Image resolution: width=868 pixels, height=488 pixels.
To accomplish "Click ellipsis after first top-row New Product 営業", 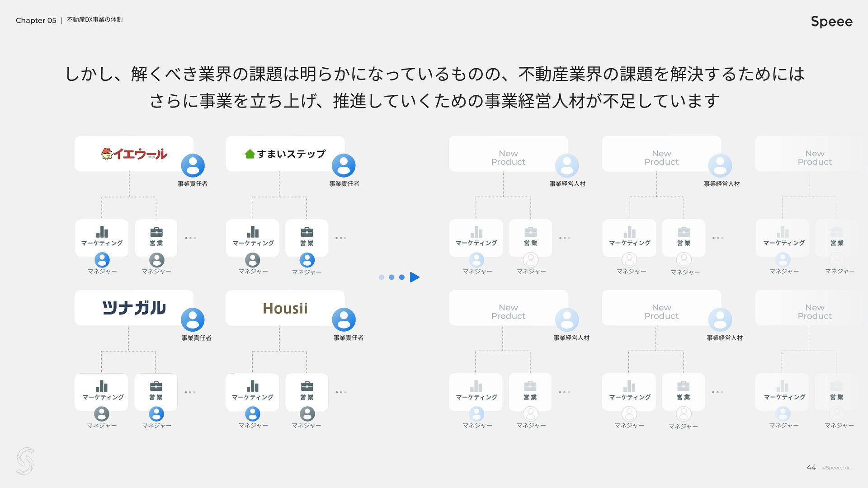I will [565, 238].
